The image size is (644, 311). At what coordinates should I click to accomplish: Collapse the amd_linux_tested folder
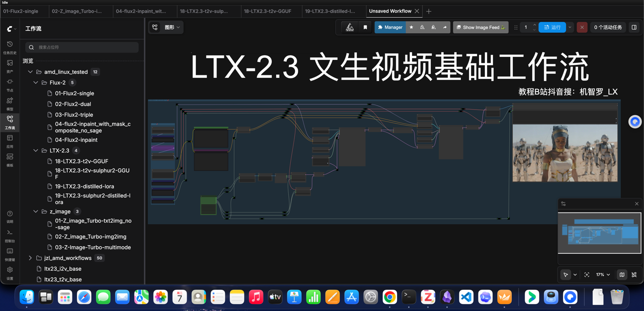pyautogui.click(x=30, y=72)
